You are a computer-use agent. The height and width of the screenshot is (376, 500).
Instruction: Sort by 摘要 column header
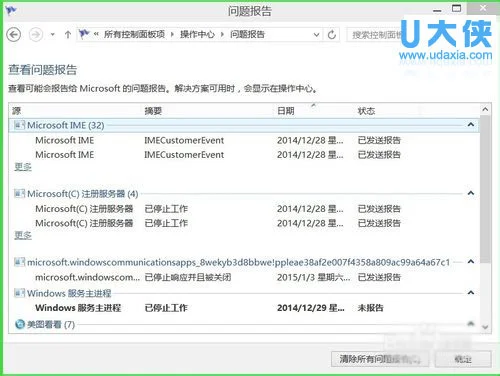[153, 111]
